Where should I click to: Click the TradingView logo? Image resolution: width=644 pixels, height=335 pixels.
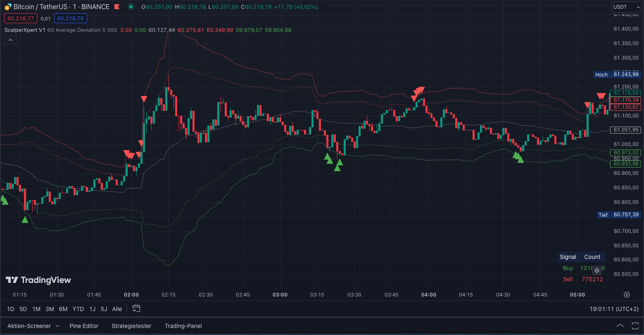coord(38,280)
